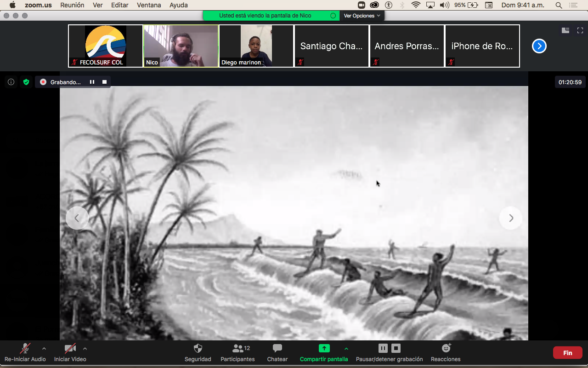
Task: Open the Editar menu
Action: click(x=120, y=5)
